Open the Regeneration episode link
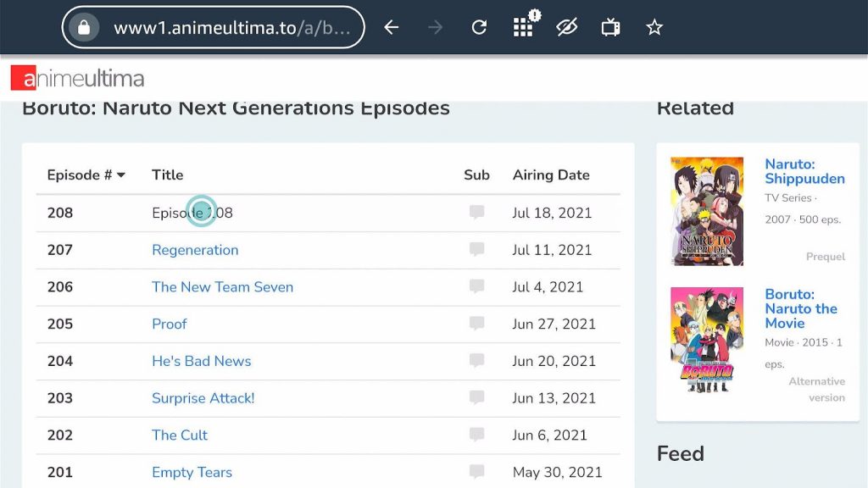 click(195, 250)
